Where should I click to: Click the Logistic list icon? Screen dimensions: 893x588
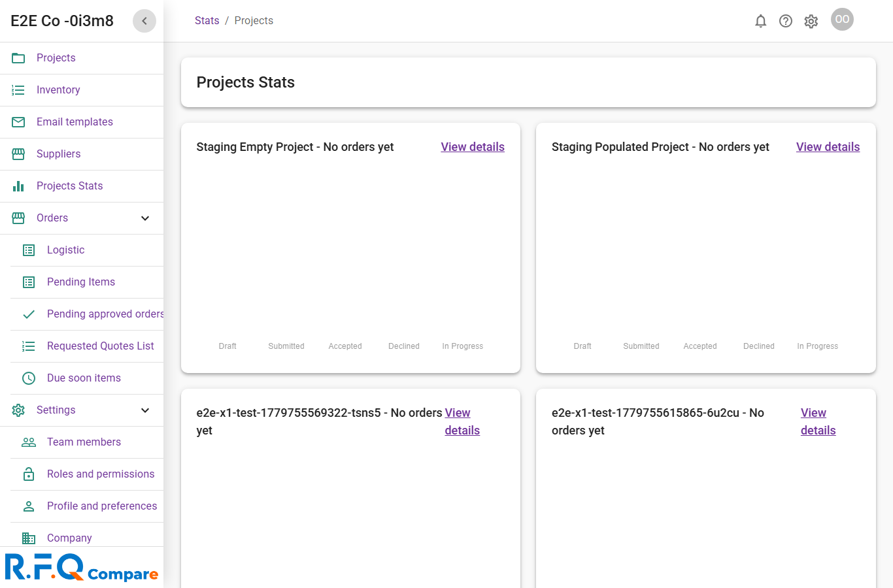coord(29,250)
